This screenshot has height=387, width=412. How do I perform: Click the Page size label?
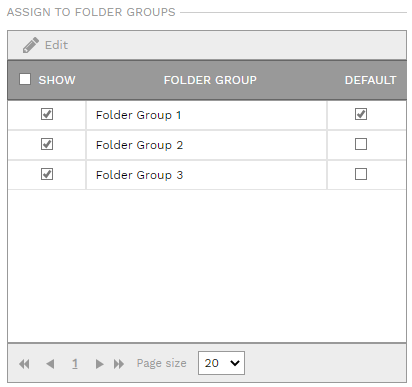(x=162, y=363)
